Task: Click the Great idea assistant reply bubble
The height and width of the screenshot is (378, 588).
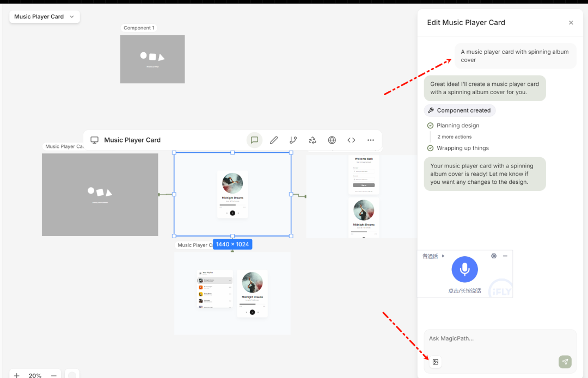Action: 485,88
